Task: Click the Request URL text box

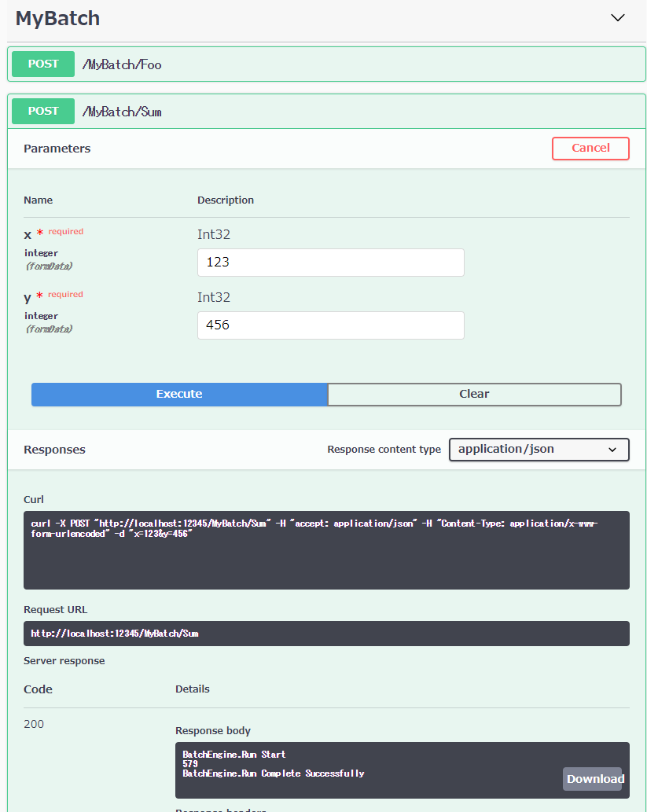Action: [326, 634]
